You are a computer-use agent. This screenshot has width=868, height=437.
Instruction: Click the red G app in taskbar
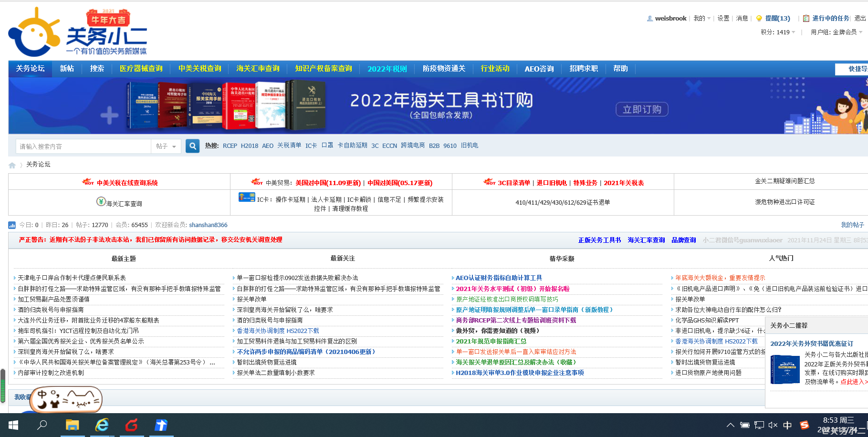(x=131, y=425)
